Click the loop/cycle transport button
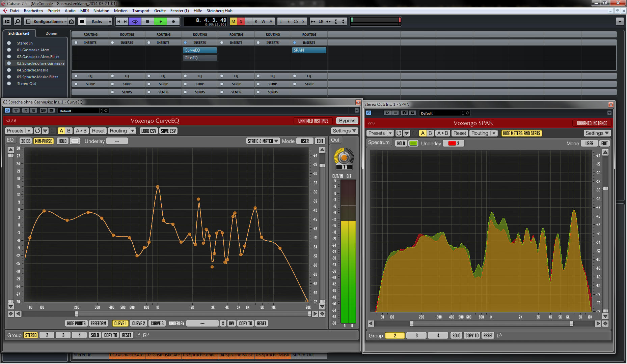Screen dimensions: 627x364 click(x=135, y=22)
